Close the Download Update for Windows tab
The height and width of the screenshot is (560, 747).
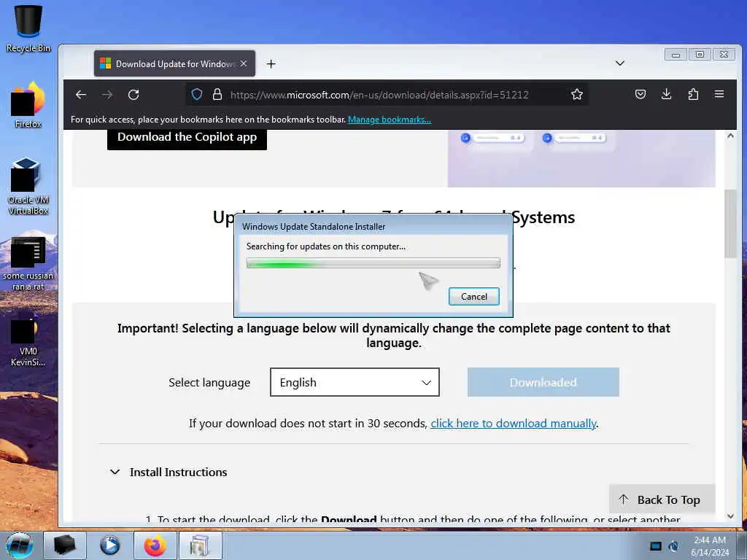(x=244, y=63)
